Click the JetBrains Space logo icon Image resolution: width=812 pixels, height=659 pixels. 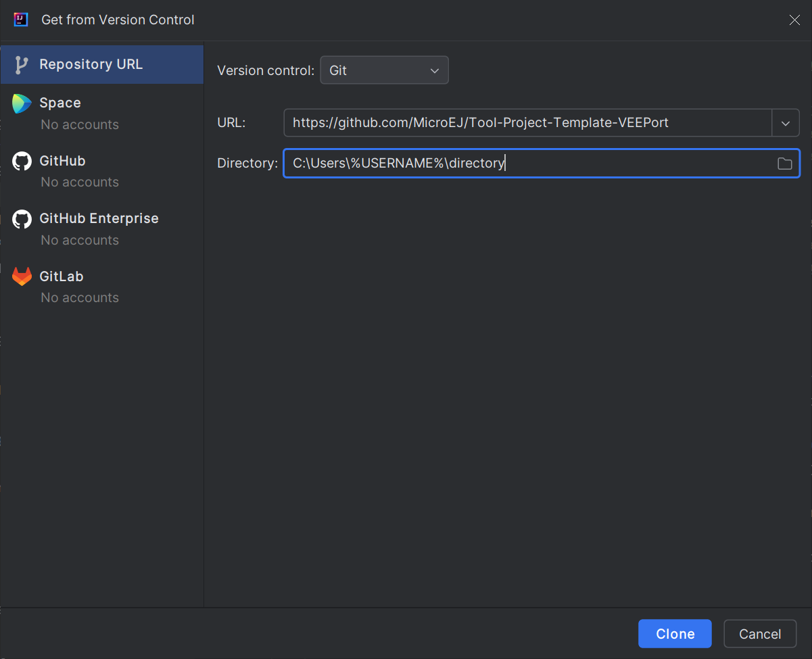tap(22, 103)
